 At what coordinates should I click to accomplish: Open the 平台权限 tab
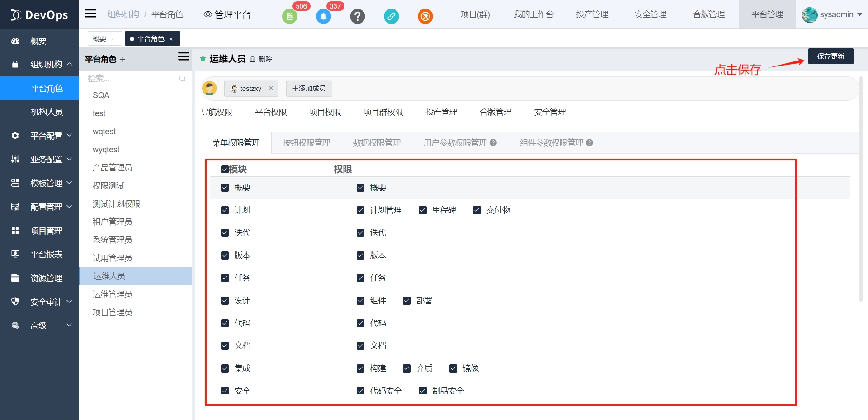pos(270,112)
